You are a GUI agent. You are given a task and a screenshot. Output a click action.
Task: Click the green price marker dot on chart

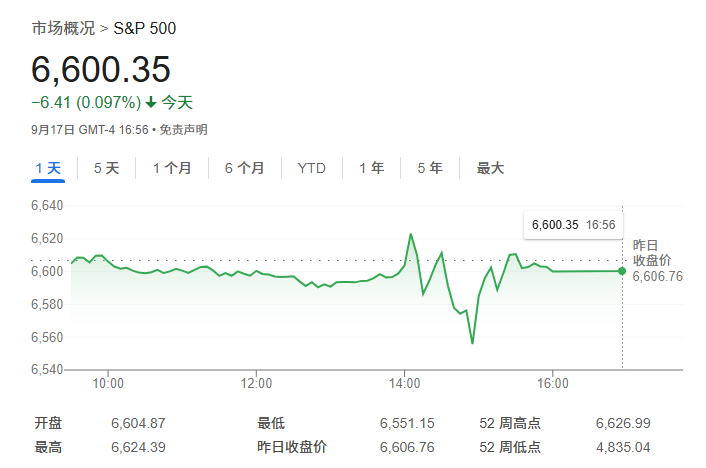(622, 271)
